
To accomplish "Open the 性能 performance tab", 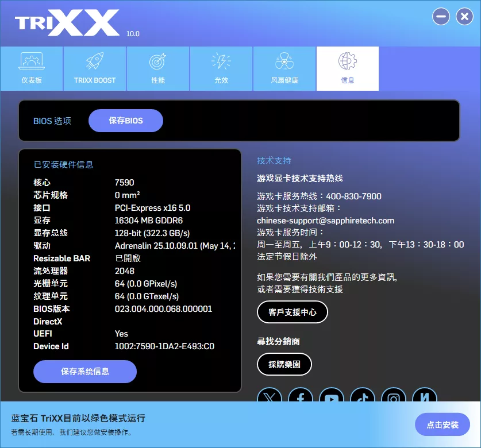I will pyautogui.click(x=158, y=69).
